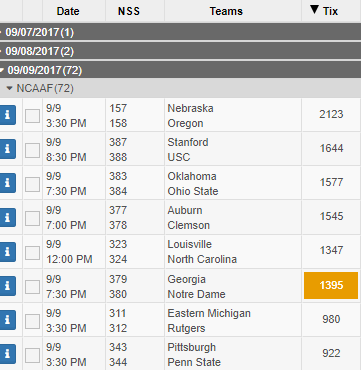The image size is (361, 370).
Task: Open info for Pittsburgh vs Penn State
Action: (x=7, y=354)
